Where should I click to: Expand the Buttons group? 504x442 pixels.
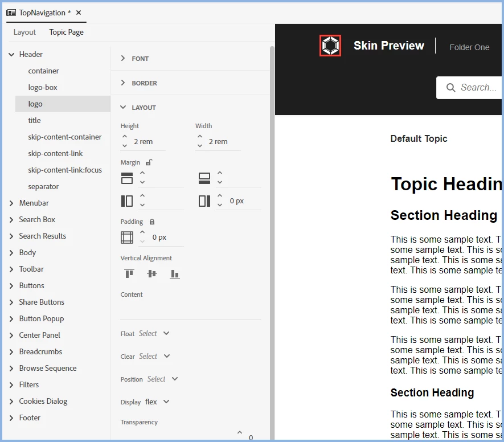click(11, 286)
